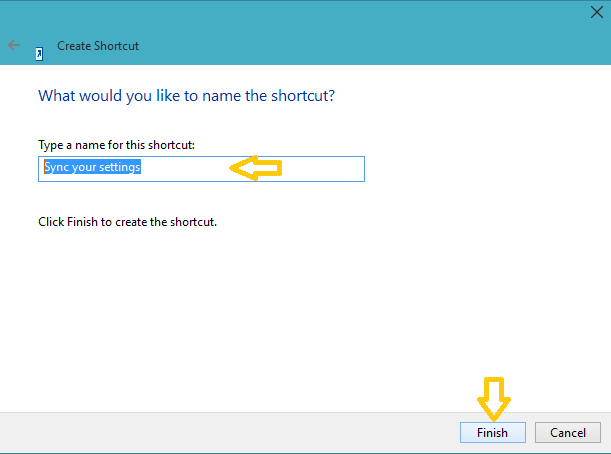Click 'Click Finish to create the shortcut' text

pos(127,222)
